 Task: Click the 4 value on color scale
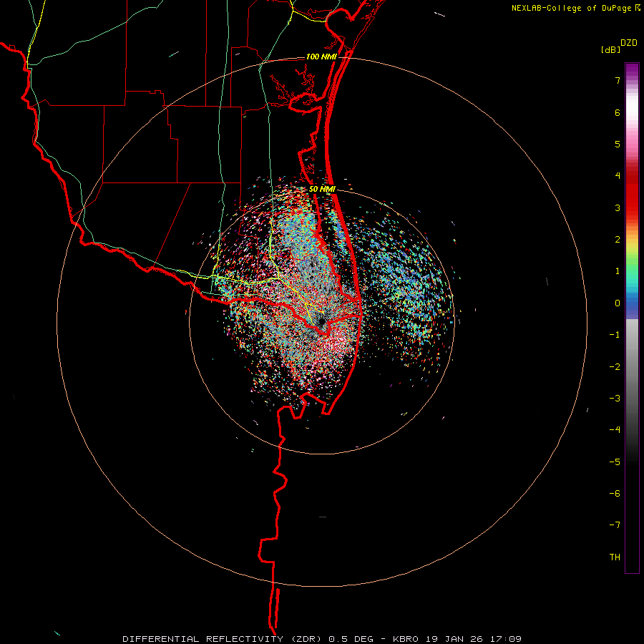click(618, 176)
